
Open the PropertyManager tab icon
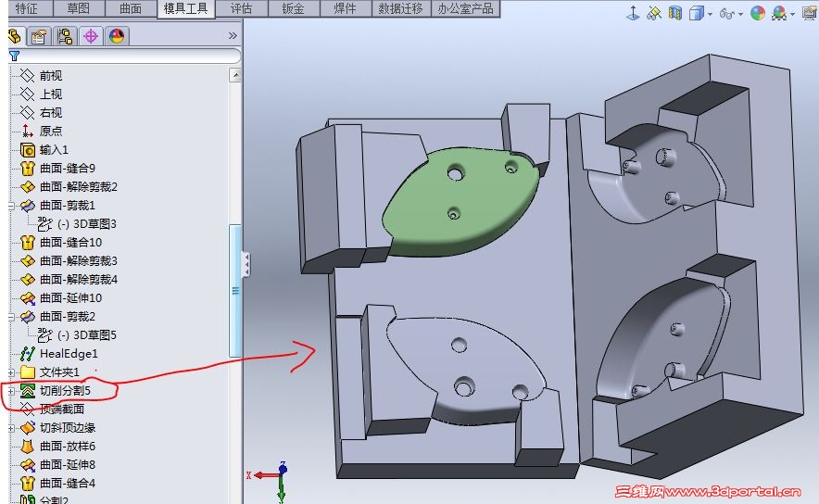[x=39, y=36]
